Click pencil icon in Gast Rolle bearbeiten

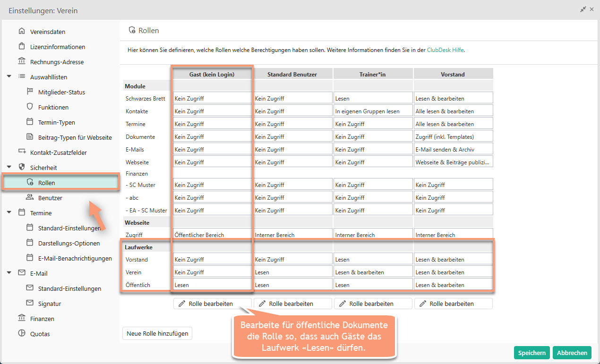point(181,304)
